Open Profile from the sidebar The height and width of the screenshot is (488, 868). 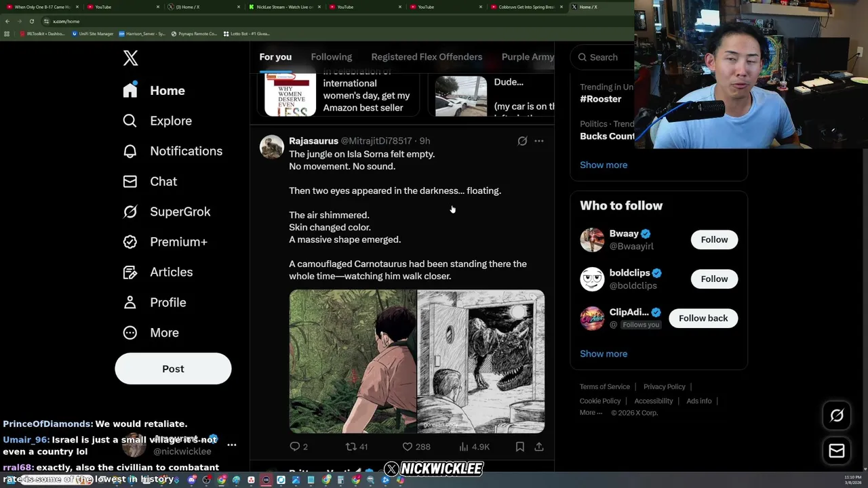[x=155, y=302]
